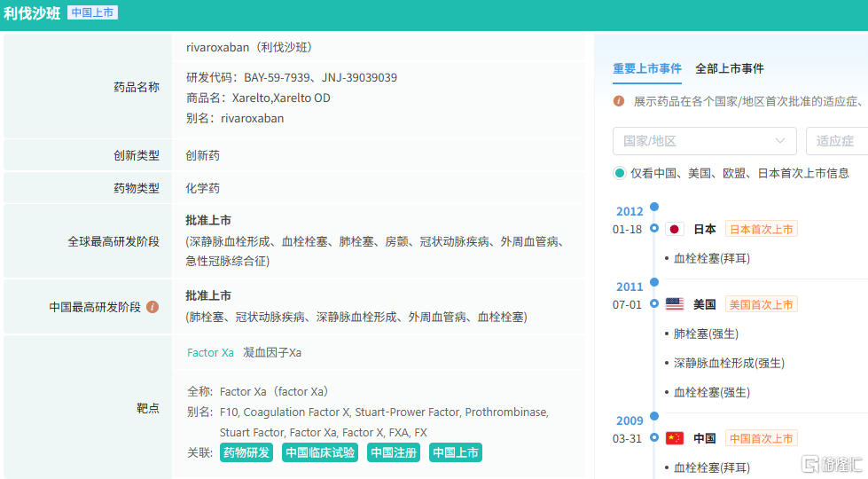
Task: Switch to 全部上市事件 tab
Action: pos(729,68)
